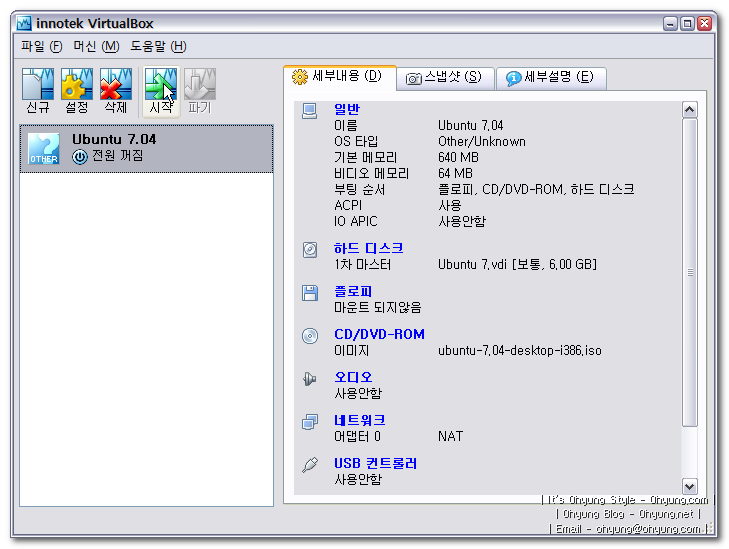Open the 네트워크 (Network) section link
This screenshot has width=729, height=549.
click(359, 420)
